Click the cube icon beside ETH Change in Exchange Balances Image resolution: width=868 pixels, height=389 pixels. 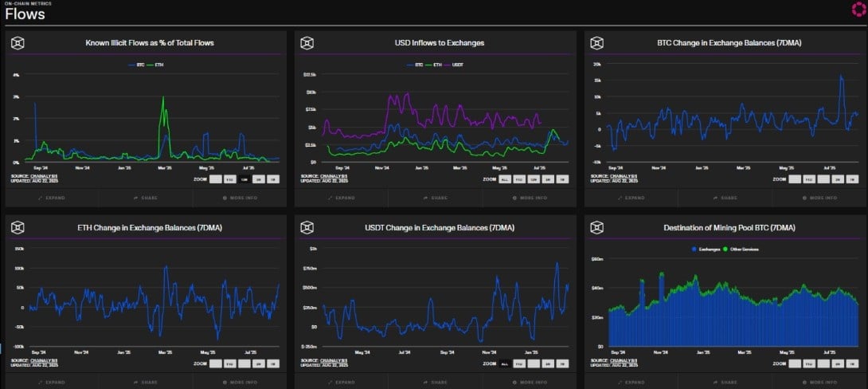coord(18,227)
